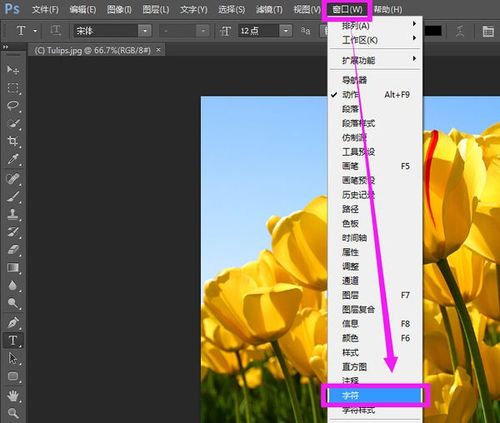Expand the 工作区(K) submenu

click(x=376, y=40)
